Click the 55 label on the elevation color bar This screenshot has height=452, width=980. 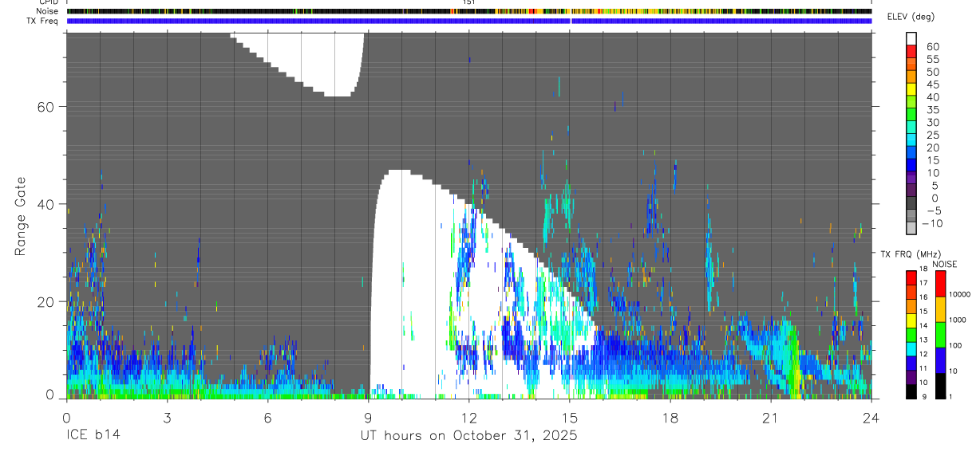pyautogui.click(x=933, y=59)
